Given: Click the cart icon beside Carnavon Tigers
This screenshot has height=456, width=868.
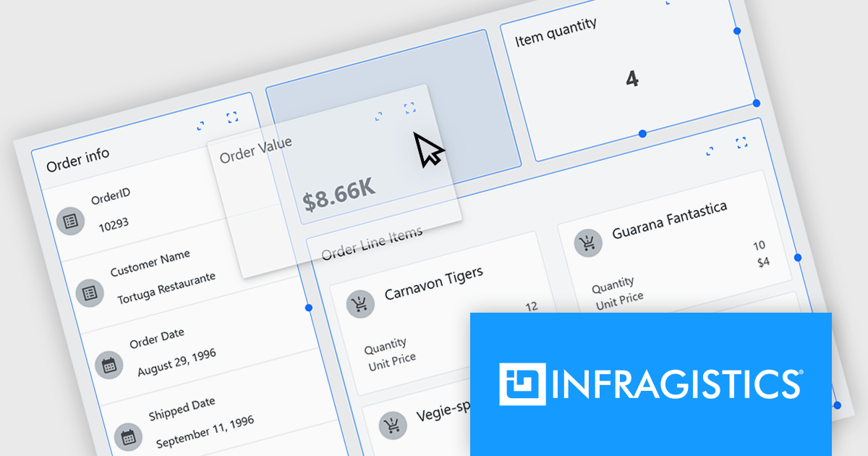Looking at the screenshot, I should coord(359,304).
